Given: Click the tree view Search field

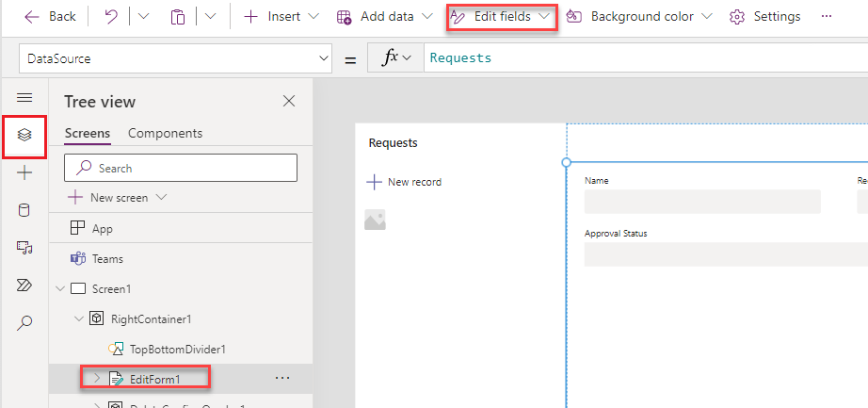Looking at the screenshot, I should click(181, 168).
